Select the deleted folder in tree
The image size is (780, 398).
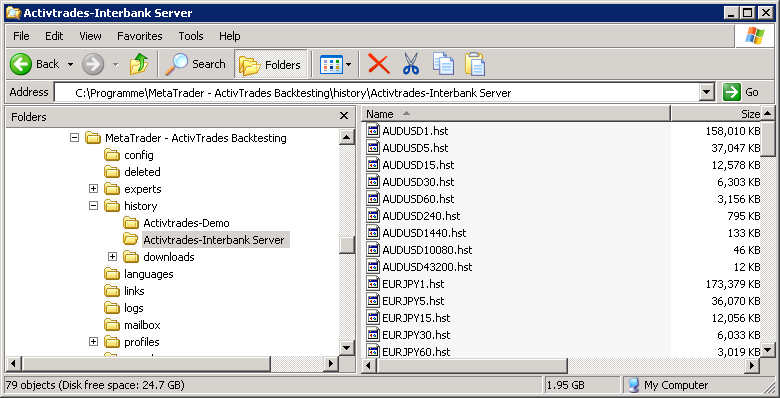[x=132, y=172]
